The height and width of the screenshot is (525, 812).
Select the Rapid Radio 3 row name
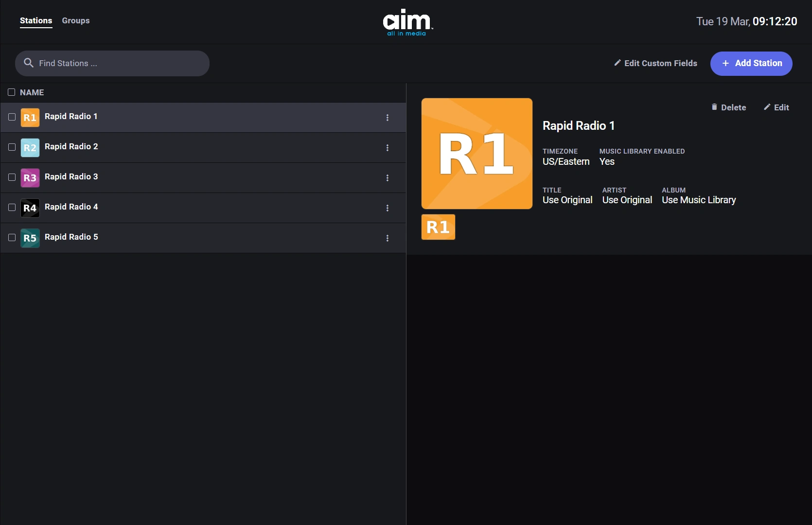click(71, 176)
